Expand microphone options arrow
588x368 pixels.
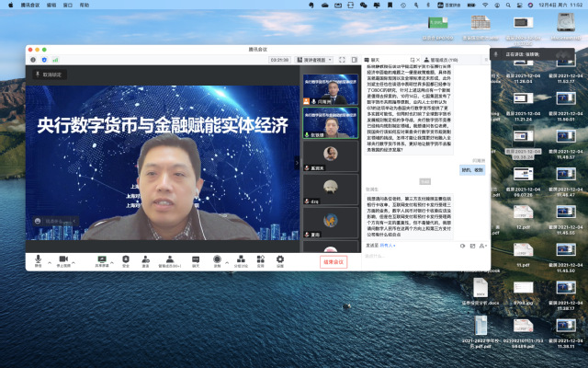(x=47, y=259)
